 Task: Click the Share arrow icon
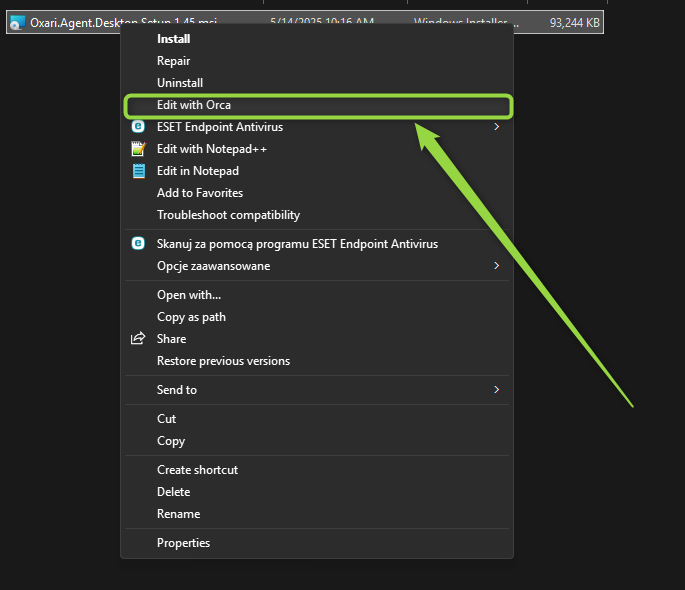pyautogui.click(x=138, y=338)
